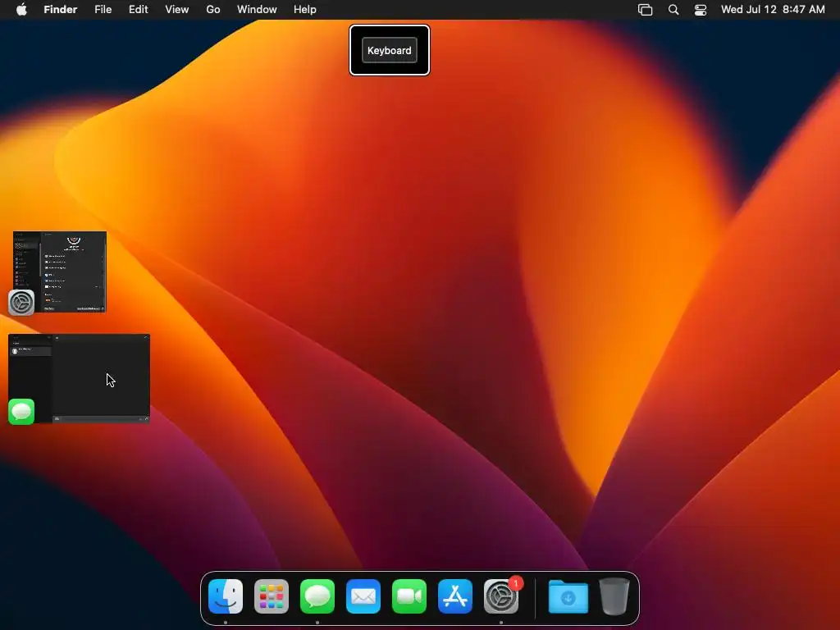Open the Go menu
This screenshot has width=840, height=630.
[213, 9]
